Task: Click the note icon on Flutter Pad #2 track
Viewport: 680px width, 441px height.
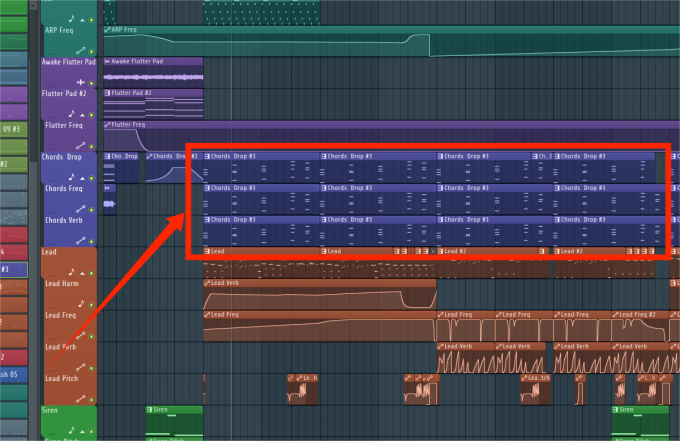Action: 72,114
